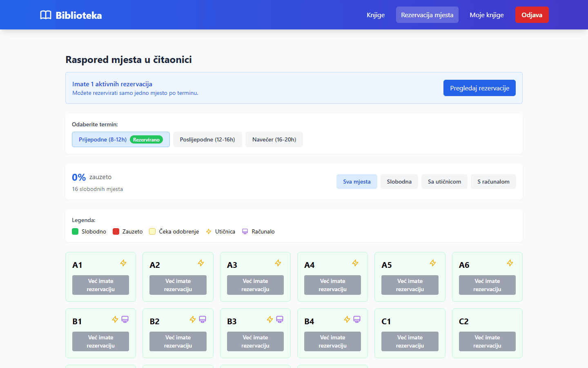Click the red Zauzeto legend swatch

pos(116,231)
